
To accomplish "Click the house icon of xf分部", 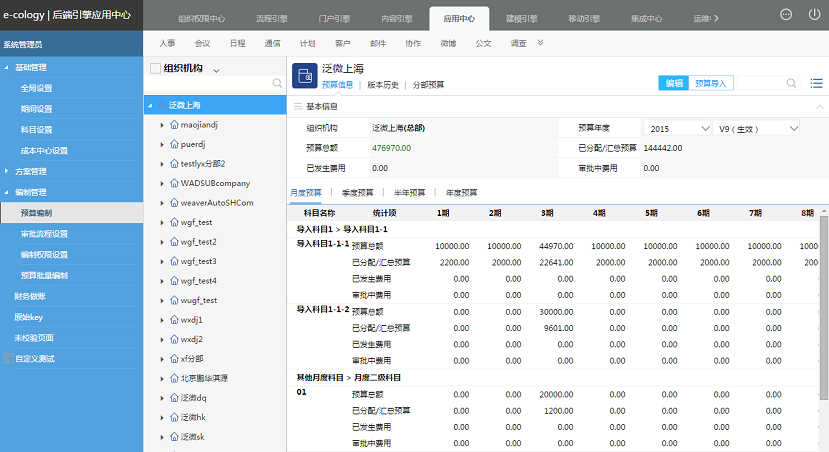I will coord(174,358).
